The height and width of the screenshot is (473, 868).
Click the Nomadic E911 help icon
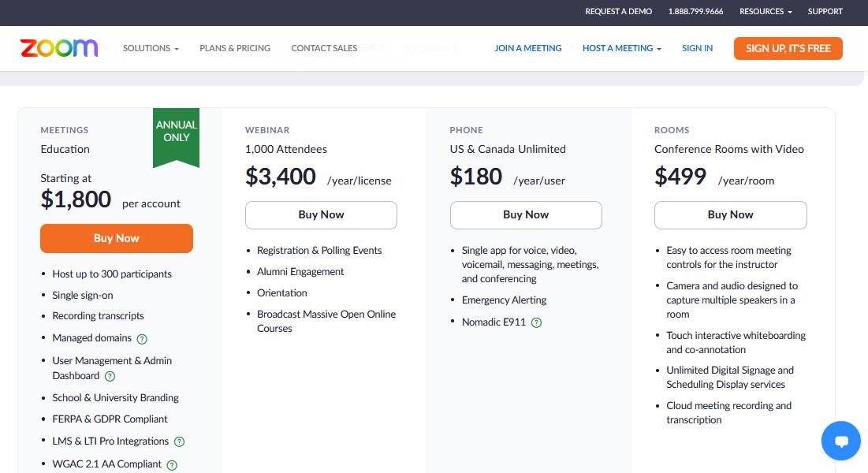tap(536, 322)
